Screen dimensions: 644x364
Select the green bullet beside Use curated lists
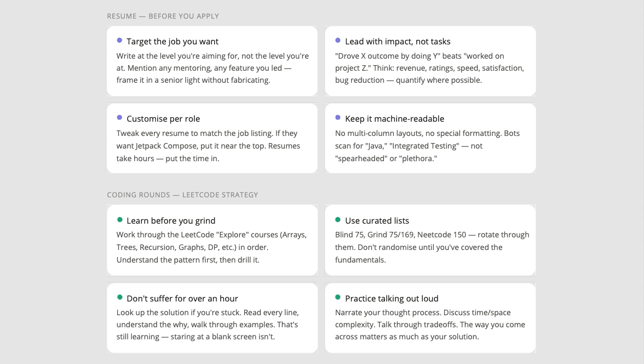coord(338,220)
